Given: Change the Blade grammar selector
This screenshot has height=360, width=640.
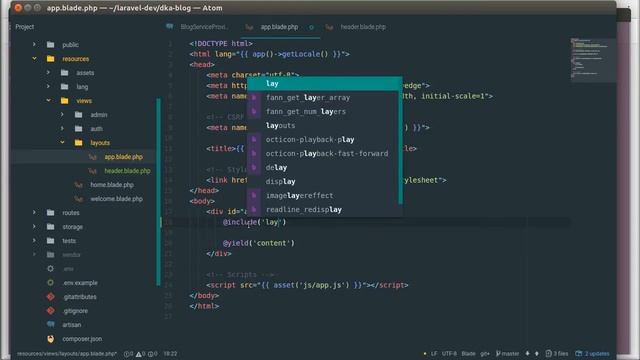Looking at the screenshot, I should point(468,354).
